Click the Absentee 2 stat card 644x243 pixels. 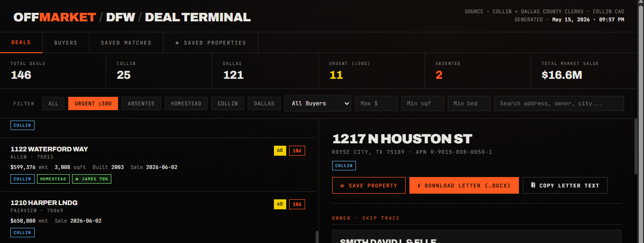tap(477, 71)
